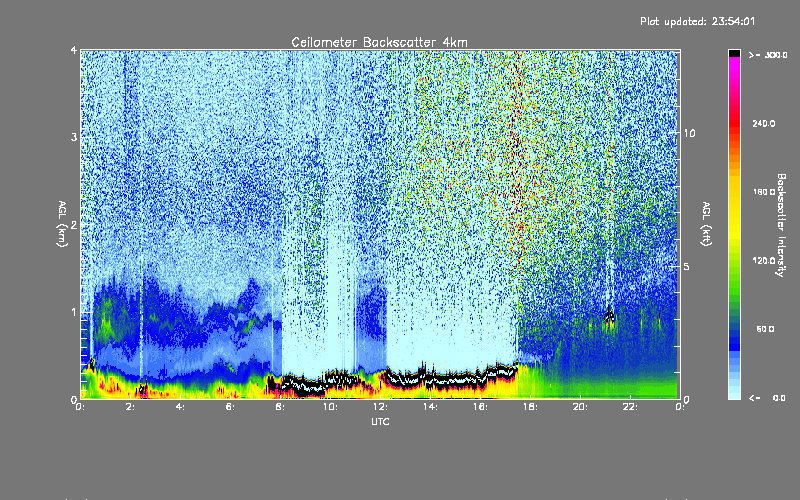Screen dimensions: 800x500
Task: Click the "AGL (kft)" right axis label
Action: (x=706, y=224)
